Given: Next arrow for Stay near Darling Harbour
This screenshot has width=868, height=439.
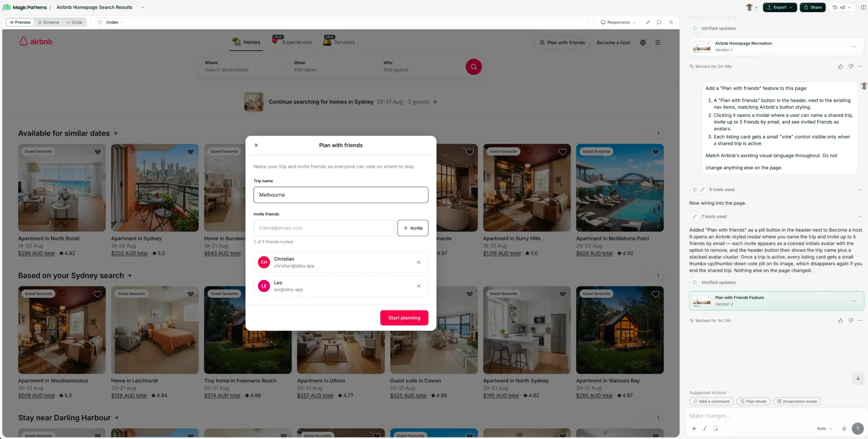Looking at the screenshot, I should coord(658,418).
